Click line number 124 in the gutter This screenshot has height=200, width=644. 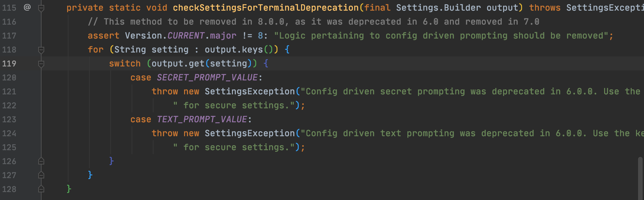tap(9, 133)
